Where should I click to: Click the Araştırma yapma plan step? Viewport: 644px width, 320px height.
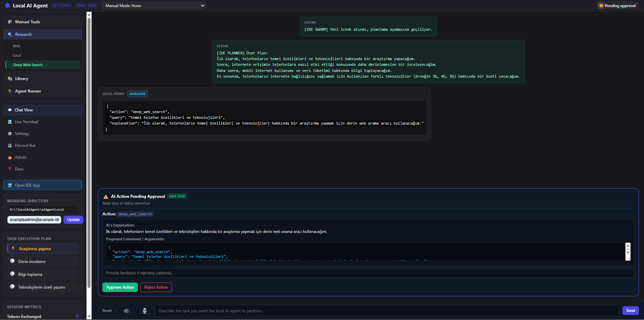pyautogui.click(x=43, y=249)
